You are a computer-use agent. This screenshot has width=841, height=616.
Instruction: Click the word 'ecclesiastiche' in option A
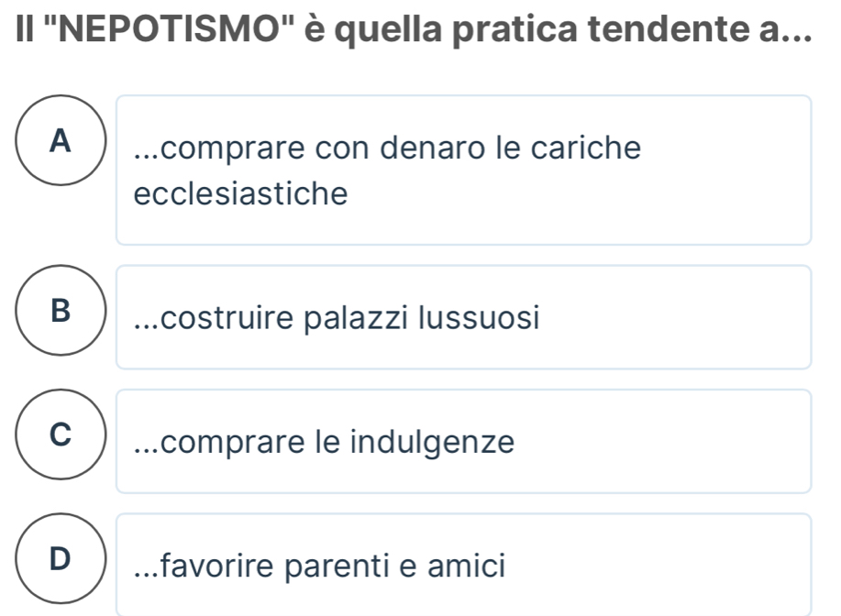pos(241,193)
